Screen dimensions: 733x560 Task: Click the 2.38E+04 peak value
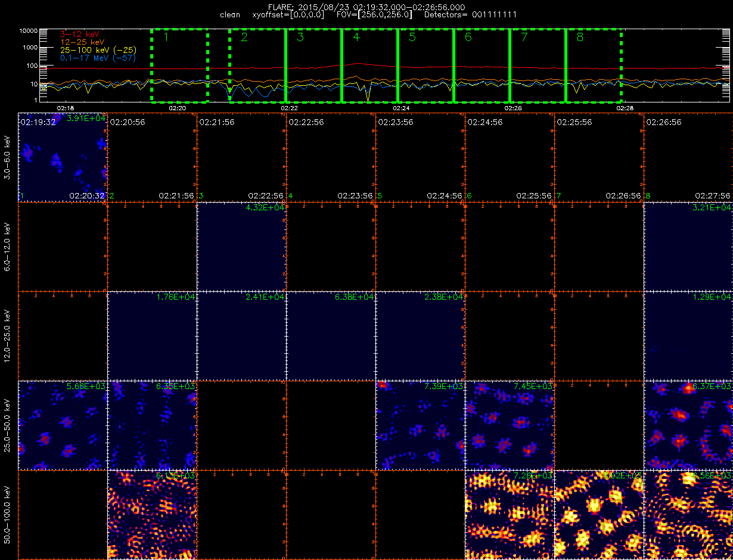point(445,297)
